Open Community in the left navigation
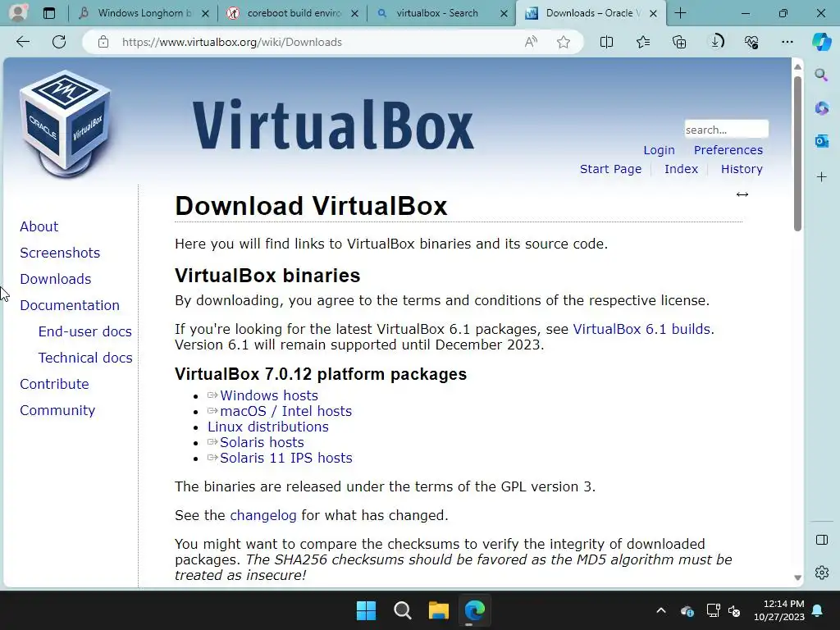This screenshot has height=630, width=840. [57, 410]
